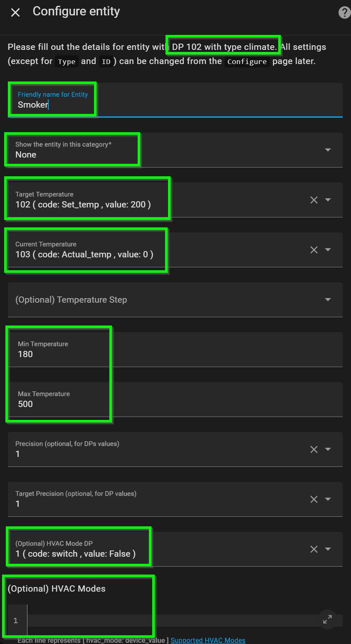Expand the Current Temperature dropdown arrow

(x=328, y=250)
